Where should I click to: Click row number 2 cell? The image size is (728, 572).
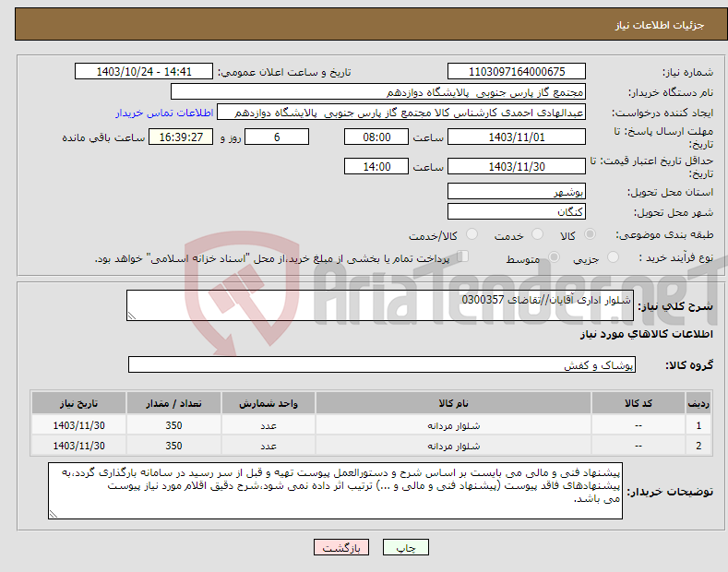tap(698, 446)
